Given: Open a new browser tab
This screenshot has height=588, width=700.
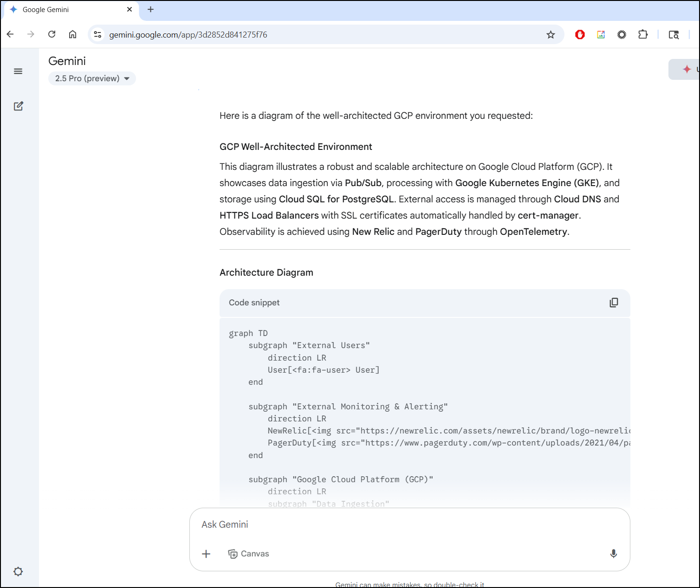Looking at the screenshot, I should pyautogui.click(x=150, y=9).
